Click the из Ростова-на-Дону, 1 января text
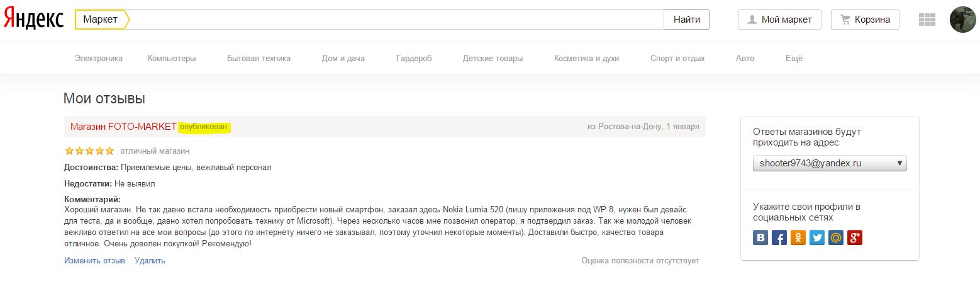The width and height of the screenshot is (980, 281). pyautogui.click(x=643, y=127)
